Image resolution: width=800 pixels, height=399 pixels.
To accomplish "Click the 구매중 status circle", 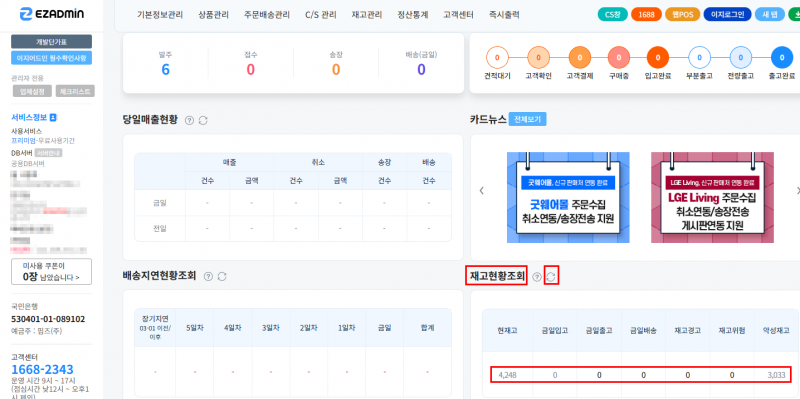I will pos(619,58).
